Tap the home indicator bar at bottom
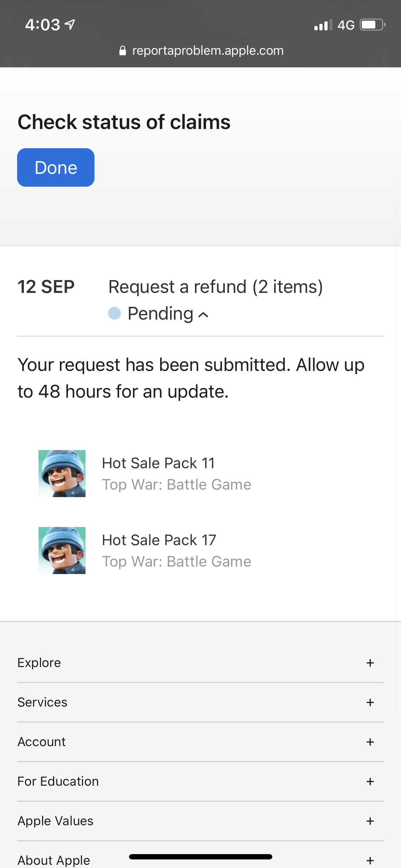401x868 pixels. (x=201, y=857)
